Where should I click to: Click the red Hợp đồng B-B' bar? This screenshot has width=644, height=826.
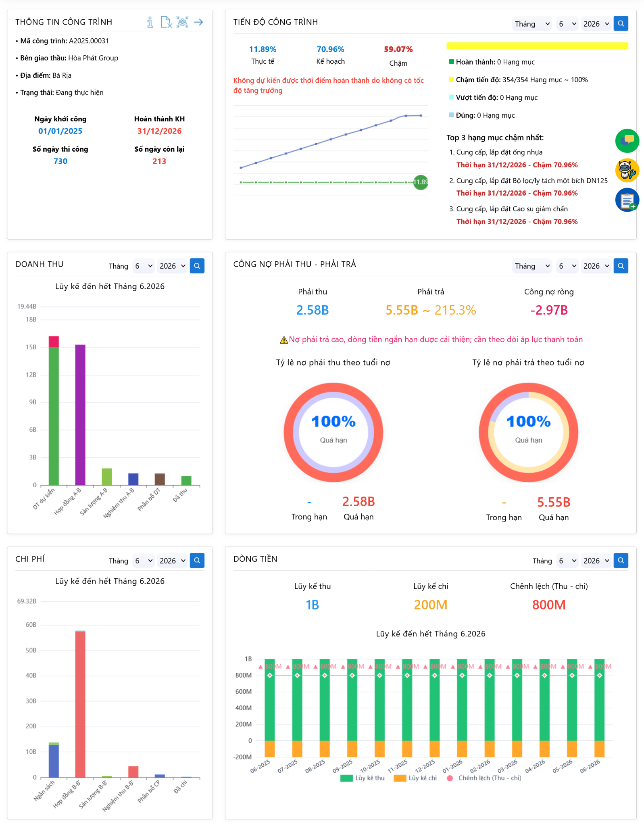pos(80,704)
